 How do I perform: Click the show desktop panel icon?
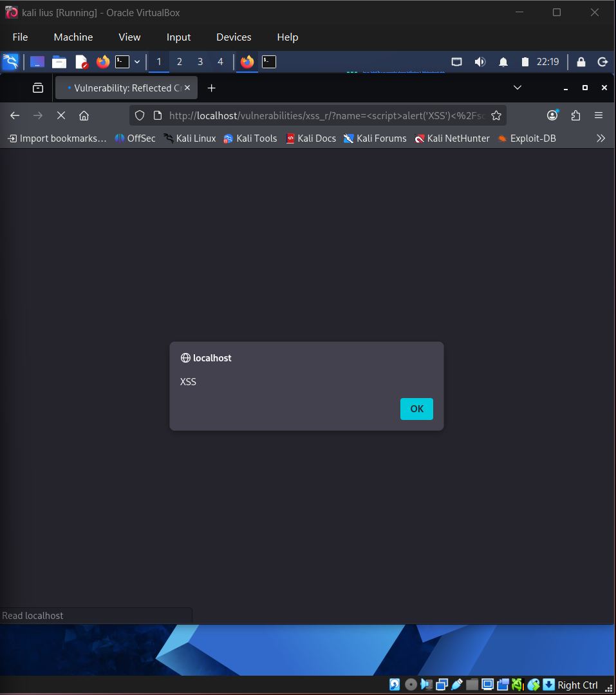(37, 62)
